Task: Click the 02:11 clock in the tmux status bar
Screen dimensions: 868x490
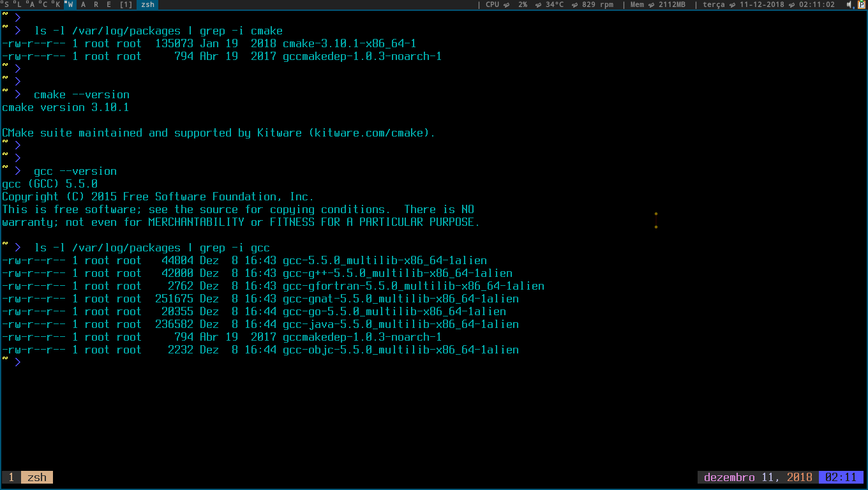Action: tap(841, 477)
